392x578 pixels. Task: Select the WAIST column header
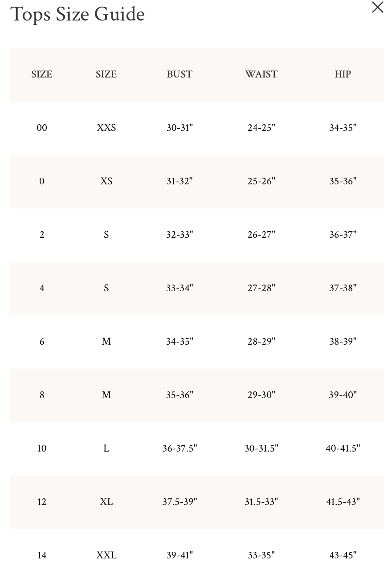(x=261, y=74)
